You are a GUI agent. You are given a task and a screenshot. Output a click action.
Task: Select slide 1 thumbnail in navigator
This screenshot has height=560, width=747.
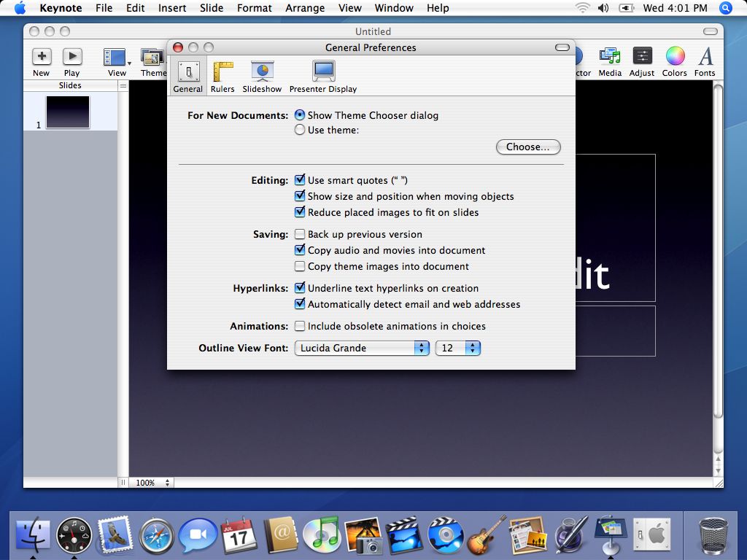tap(68, 112)
